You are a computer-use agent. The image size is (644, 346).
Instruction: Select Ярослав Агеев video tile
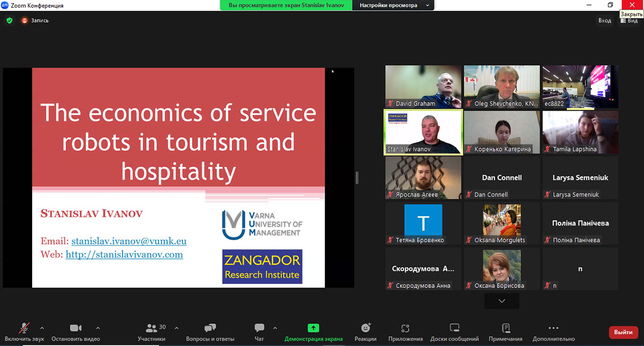423,178
